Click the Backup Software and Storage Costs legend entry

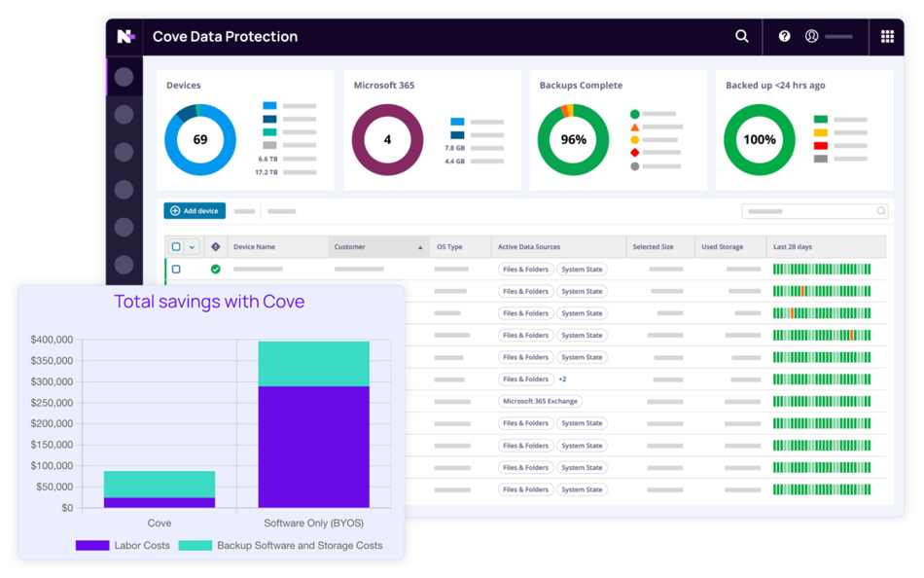point(280,546)
